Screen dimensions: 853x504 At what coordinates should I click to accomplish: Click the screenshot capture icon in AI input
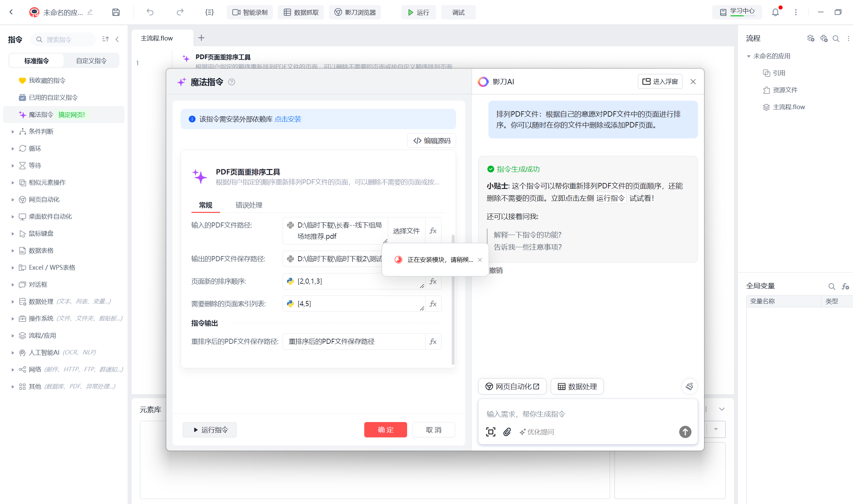pos(490,432)
